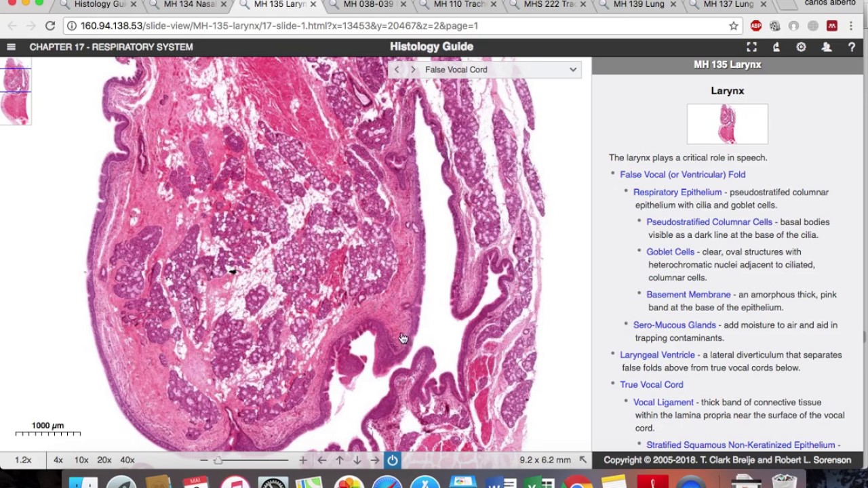Open the Respiratory Epithelium link

(677, 192)
